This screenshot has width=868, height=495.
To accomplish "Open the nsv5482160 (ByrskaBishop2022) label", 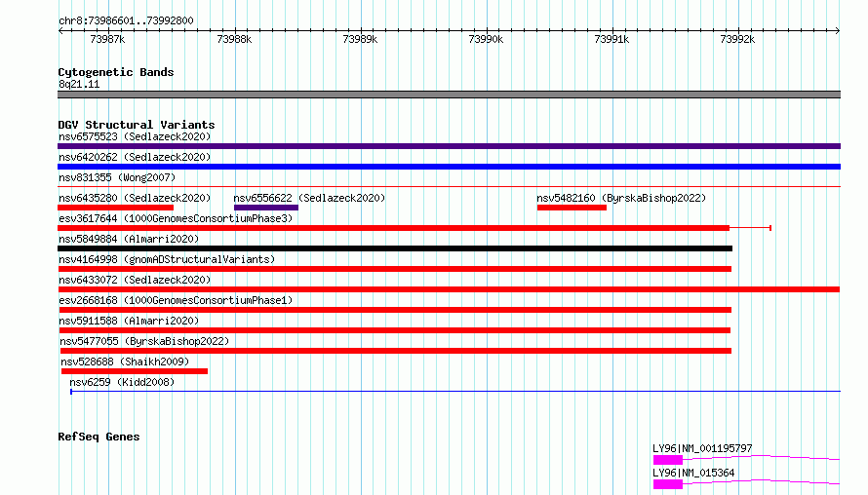I will [621, 198].
